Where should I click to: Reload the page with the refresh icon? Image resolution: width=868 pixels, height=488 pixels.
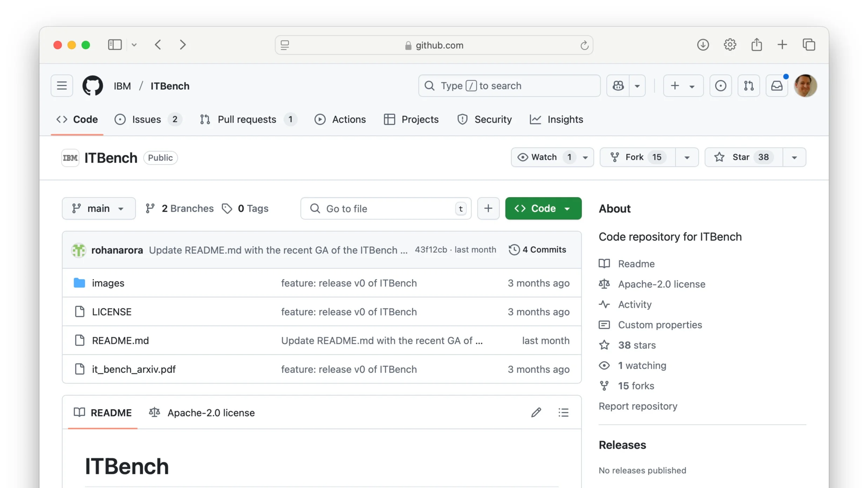pos(584,45)
